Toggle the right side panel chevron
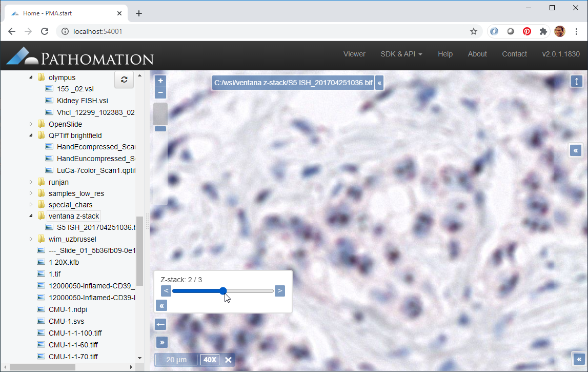The width and height of the screenshot is (588, 372). (576, 150)
